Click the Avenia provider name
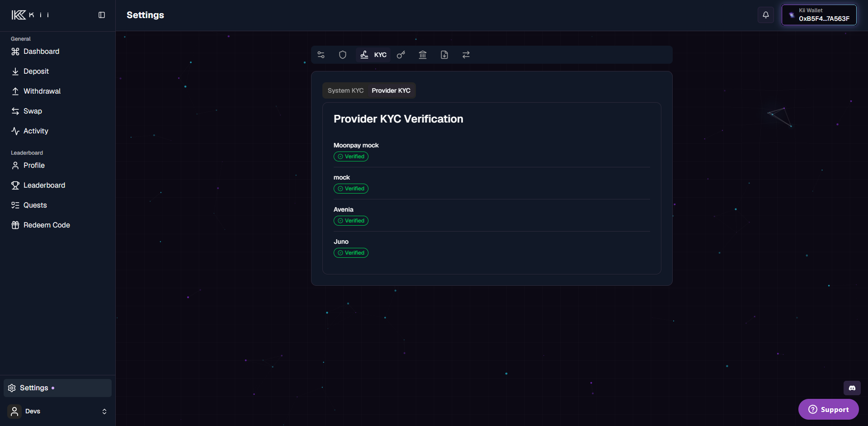Viewport: 868px width, 426px height. (x=344, y=209)
